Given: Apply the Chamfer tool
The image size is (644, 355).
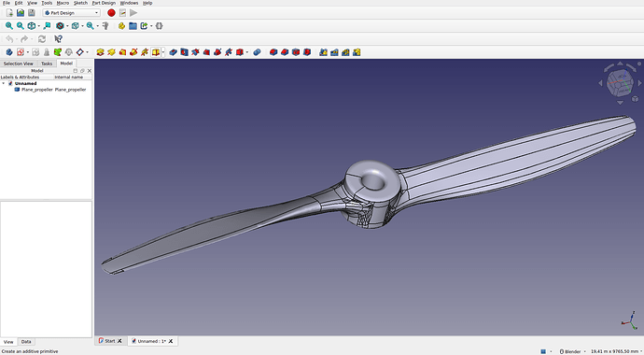Looking at the screenshot, I should (285, 52).
